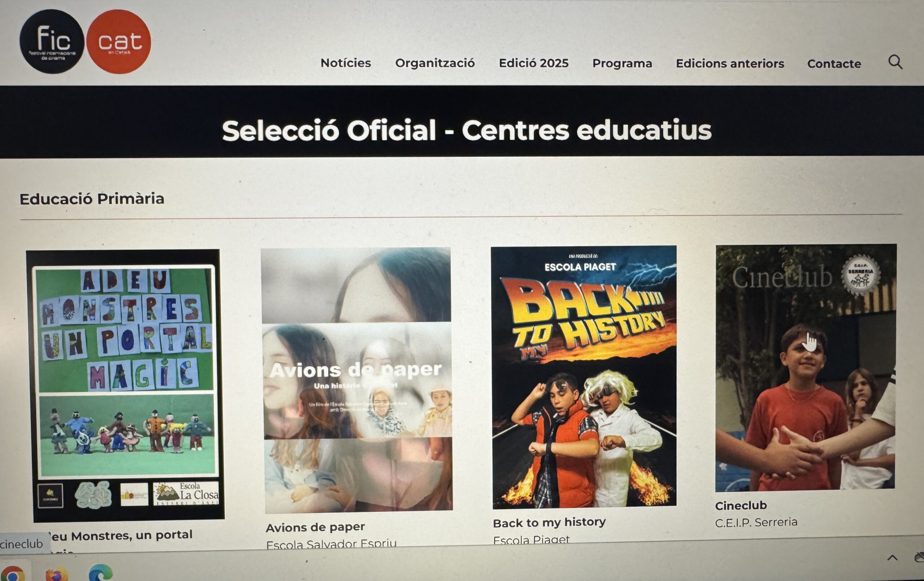Click the Back to my history title link
Image resolution: width=924 pixels, height=581 pixels.
(x=549, y=522)
